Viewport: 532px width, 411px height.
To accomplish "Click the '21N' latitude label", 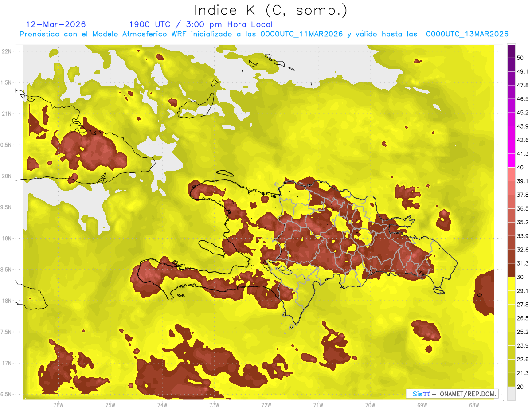I will click(x=7, y=114).
